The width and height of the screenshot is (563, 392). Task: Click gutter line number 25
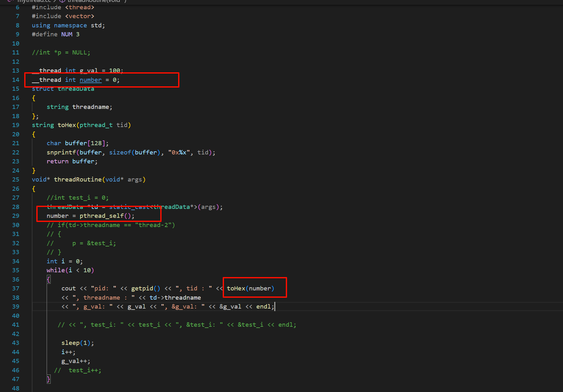click(x=16, y=180)
